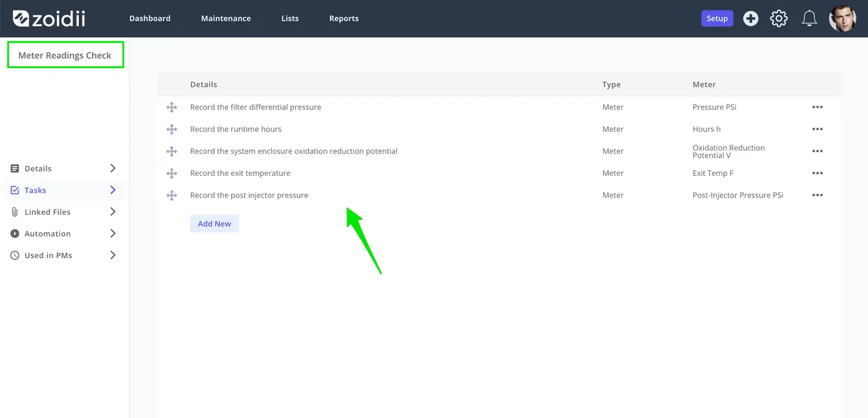Viewport: 868px width, 418px height.
Task: Click the "Hours h" meter cell
Action: 707,129
